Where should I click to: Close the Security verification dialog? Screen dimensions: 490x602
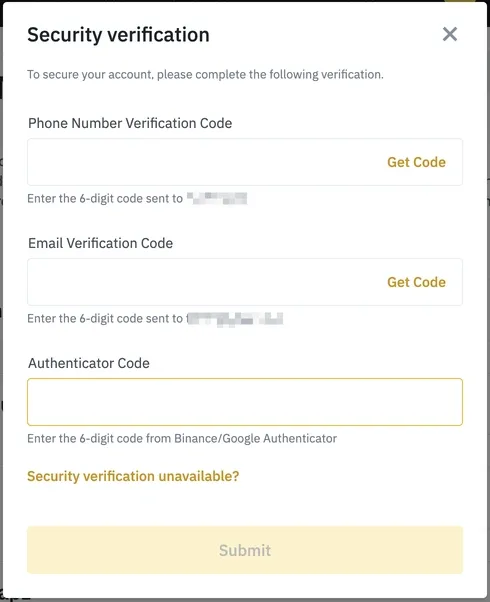click(450, 34)
